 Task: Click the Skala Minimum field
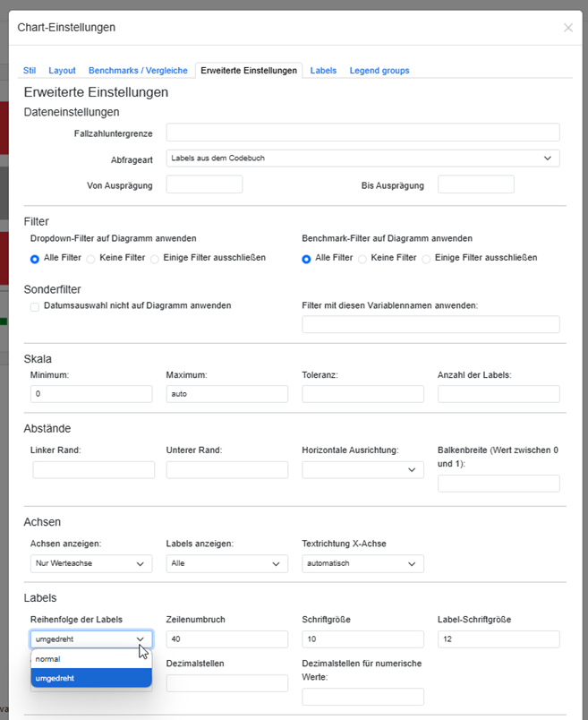click(x=91, y=394)
